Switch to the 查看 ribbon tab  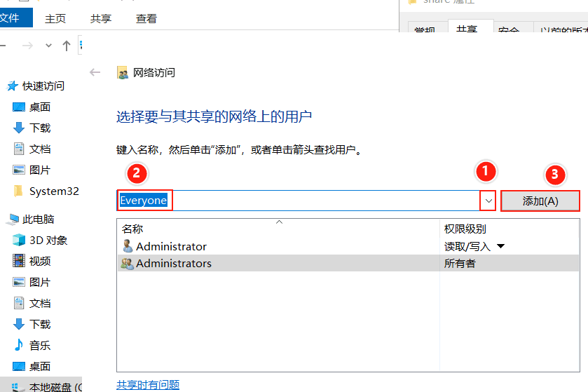[x=146, y=18]
